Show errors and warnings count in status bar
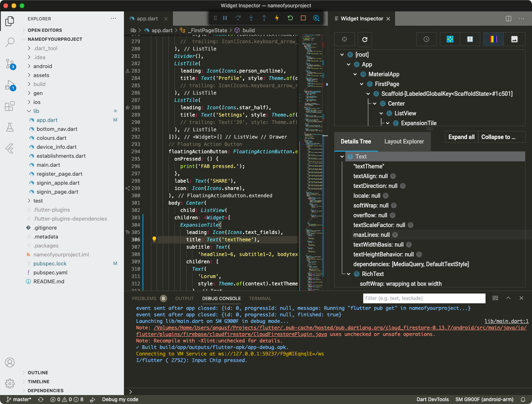 click(67, 400)
